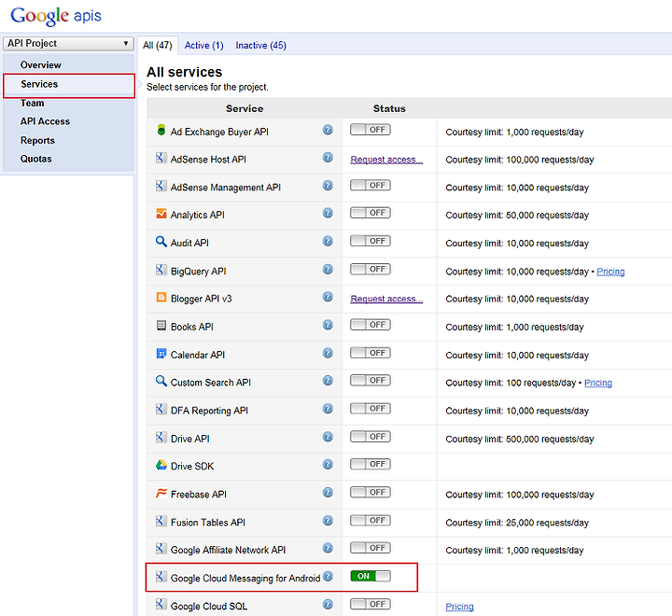
Task: Enable the Google Cloud SQL toggle
Action: pyautogui.click(x=371, y=604)
